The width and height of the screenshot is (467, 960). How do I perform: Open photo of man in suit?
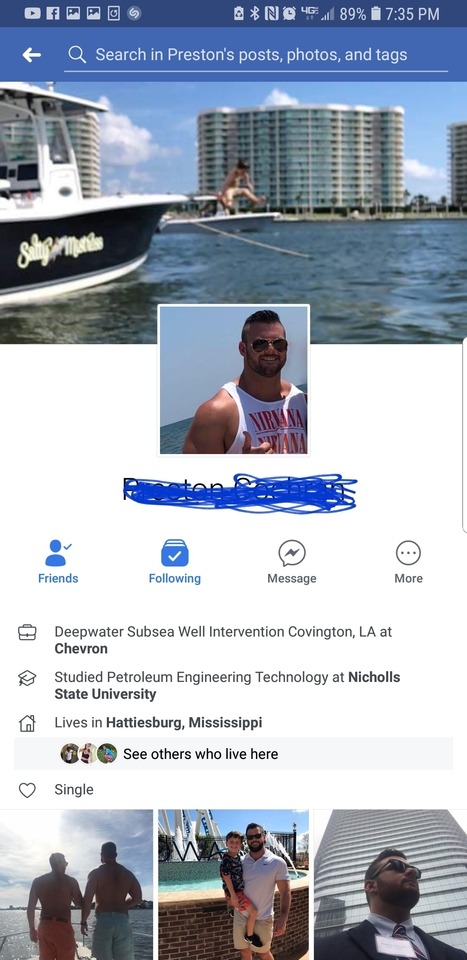(390, 885)
